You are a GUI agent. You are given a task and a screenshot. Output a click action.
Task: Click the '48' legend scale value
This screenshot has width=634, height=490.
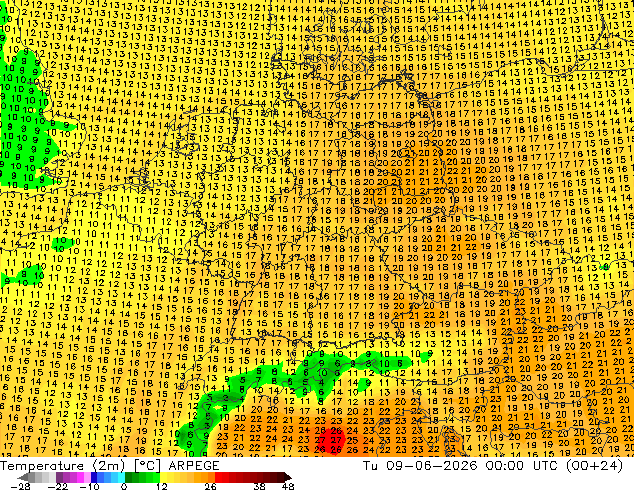click(x=288, y=486)
